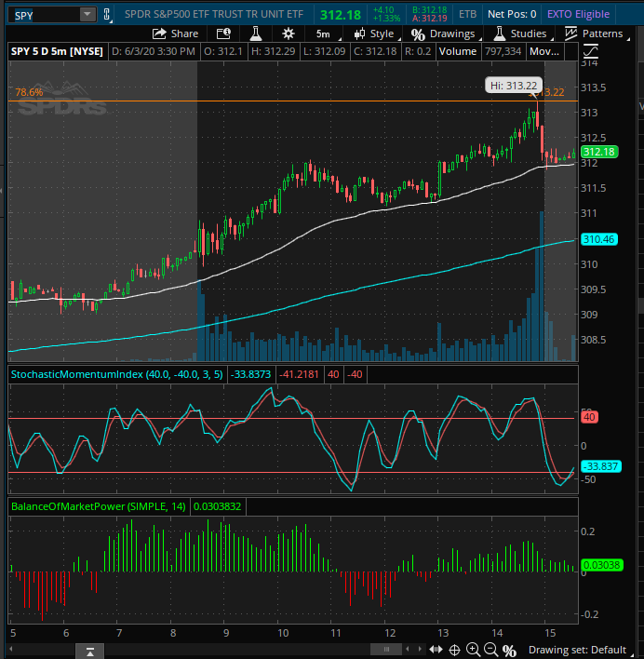
Task: Click the 797,334 volume value
Action: [503, 51]
